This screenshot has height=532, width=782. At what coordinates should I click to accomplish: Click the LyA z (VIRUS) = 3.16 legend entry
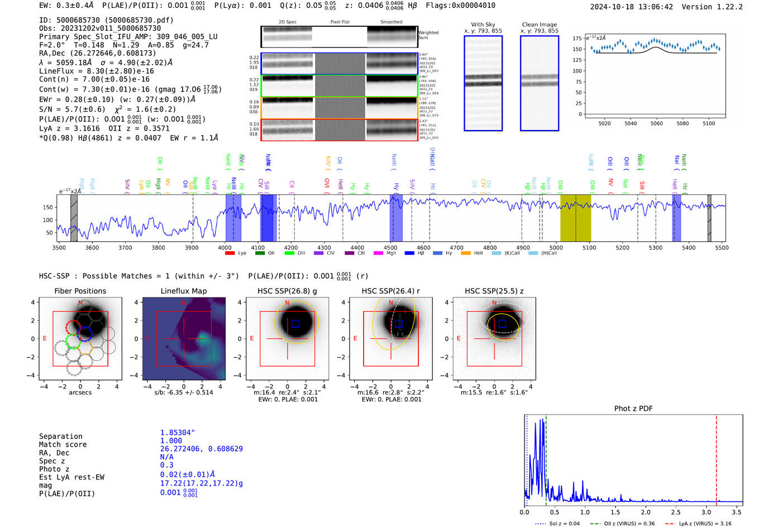(x=698, y=524)
